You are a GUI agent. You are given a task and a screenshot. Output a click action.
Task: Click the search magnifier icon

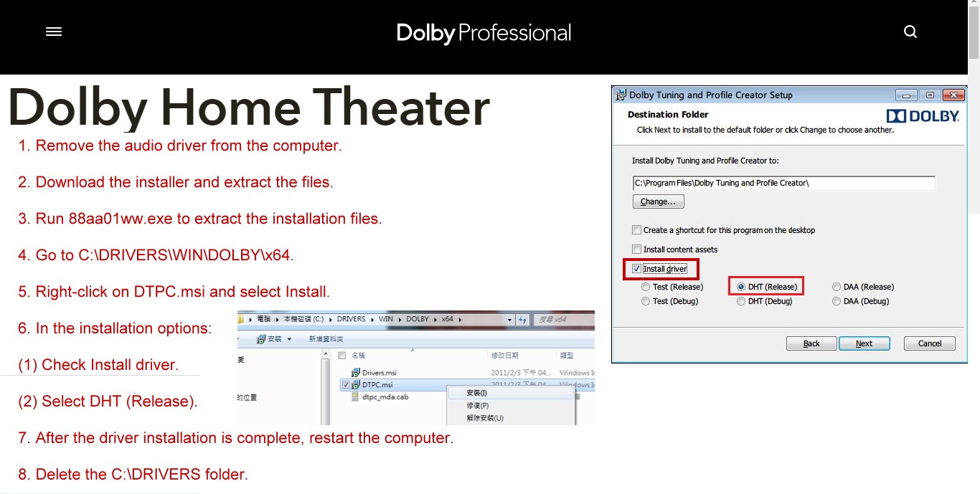910,32
